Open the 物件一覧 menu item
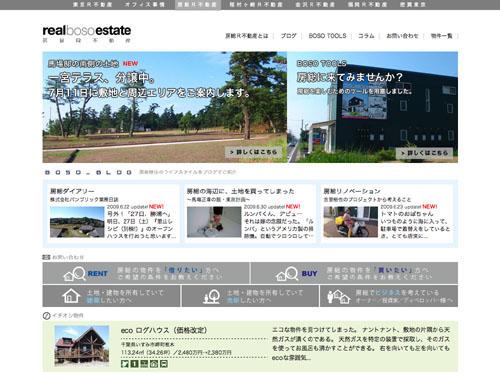 [441, 36]
